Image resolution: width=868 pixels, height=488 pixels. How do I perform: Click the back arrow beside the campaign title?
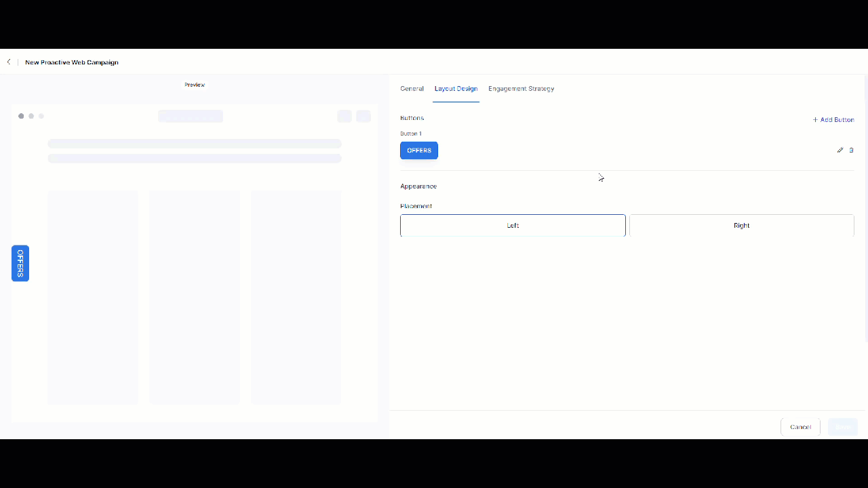[x=9, y=62]
